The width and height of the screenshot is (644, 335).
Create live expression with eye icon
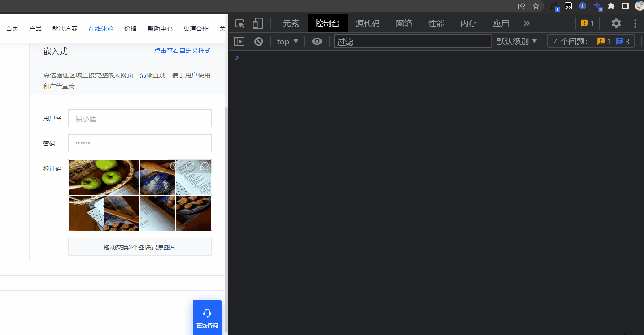click(317, 42)
